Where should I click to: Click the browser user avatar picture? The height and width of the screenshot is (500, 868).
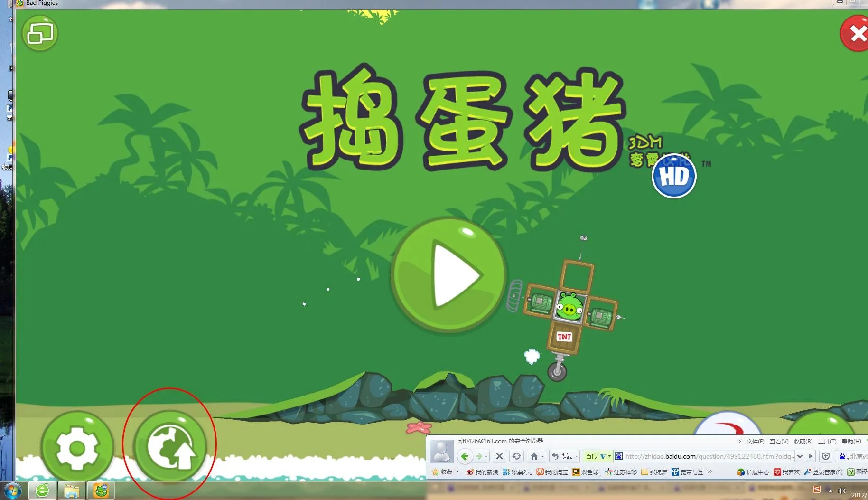click(x=442, y=451)
